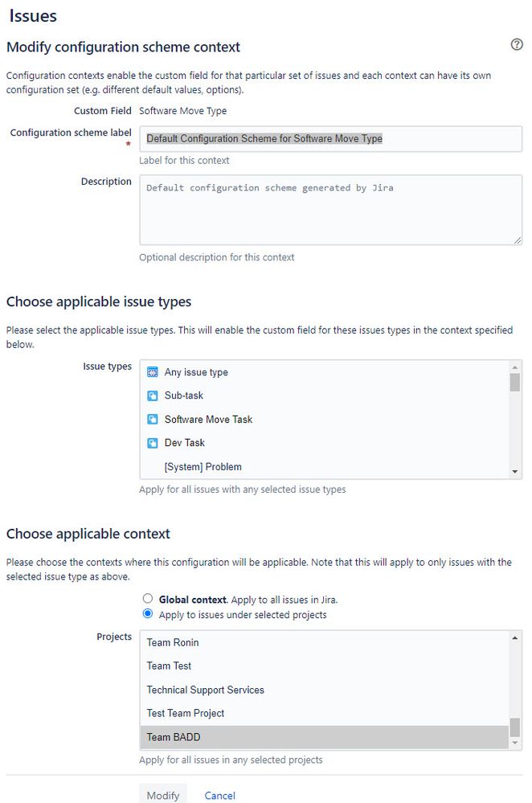This screenshot has width=532, height=803.
Task: Click projects list scroll down arrow
Action: (x=514, y=743)
